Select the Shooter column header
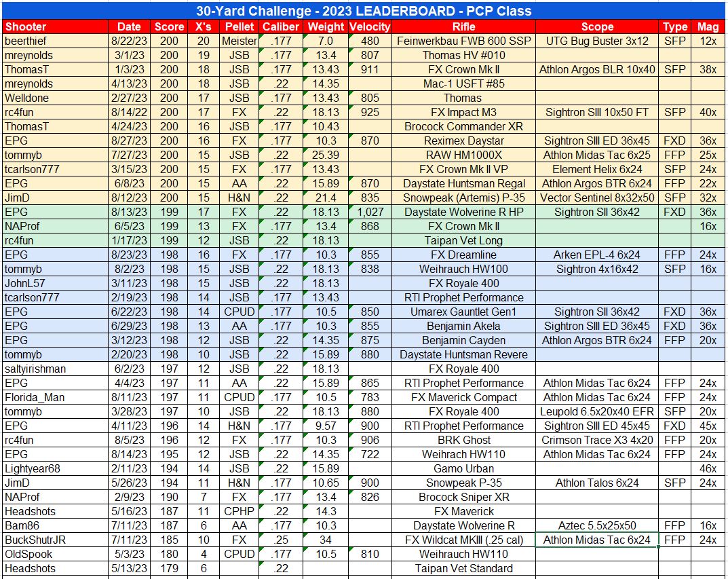Viewport: 728px width, 579px height. click(x=55, y=26)
